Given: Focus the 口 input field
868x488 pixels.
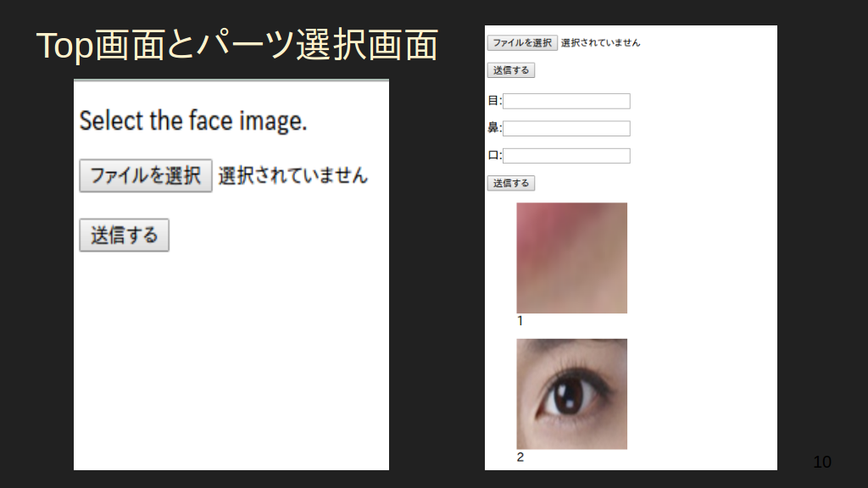Looking at the screenshot, I should click(566, 156).
